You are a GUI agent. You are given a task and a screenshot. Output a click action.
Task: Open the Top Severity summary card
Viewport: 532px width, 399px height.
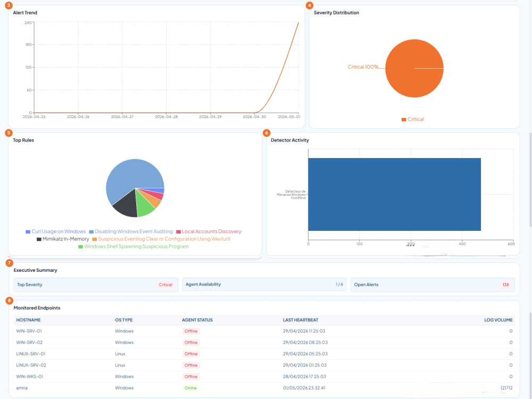96,285
